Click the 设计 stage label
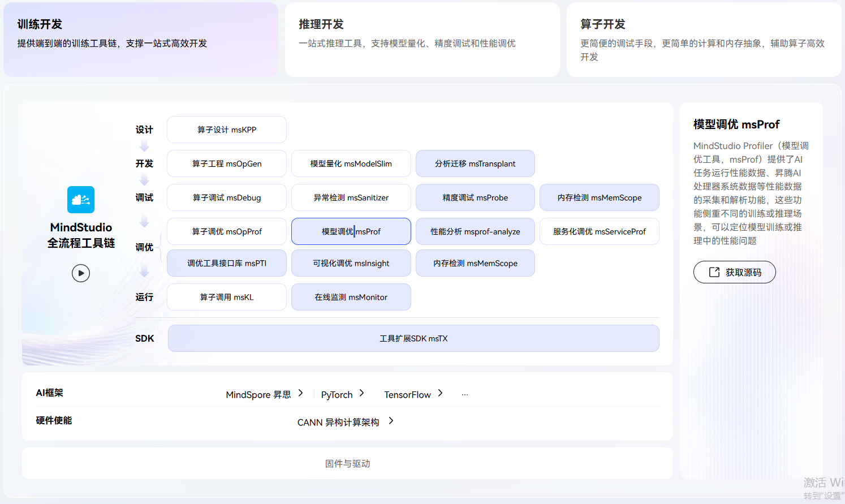Screen dimensions: 845x504 (144, 130)
